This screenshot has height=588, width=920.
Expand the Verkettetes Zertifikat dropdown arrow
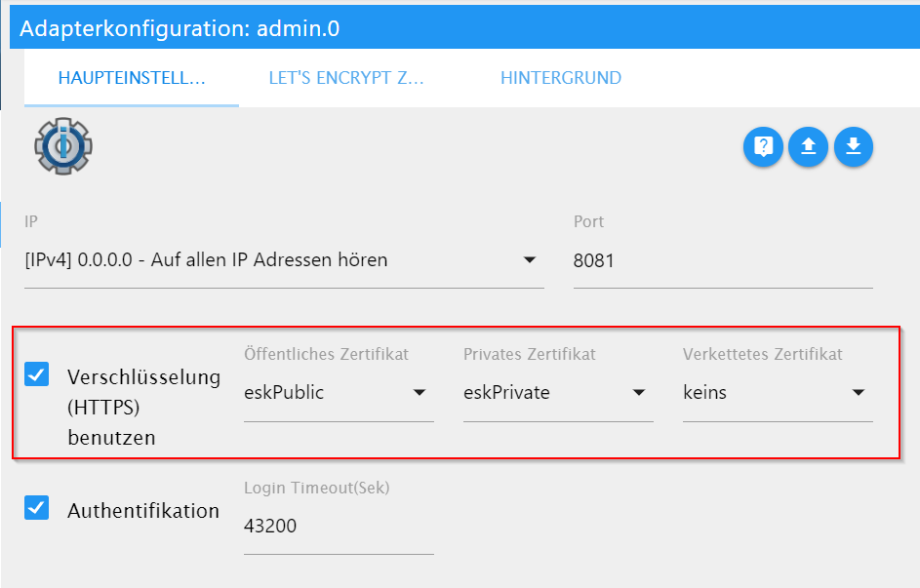859,393
